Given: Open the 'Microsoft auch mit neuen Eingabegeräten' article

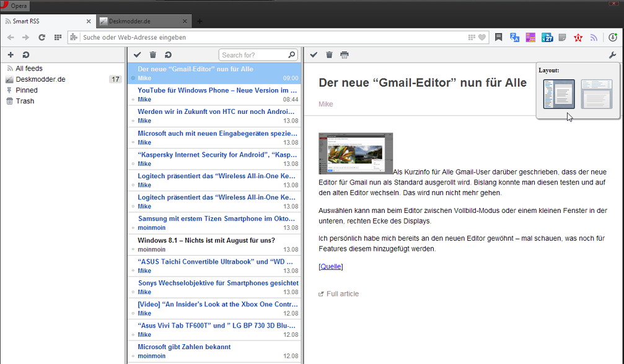Looking at the screenshot, I should point(214,137).
